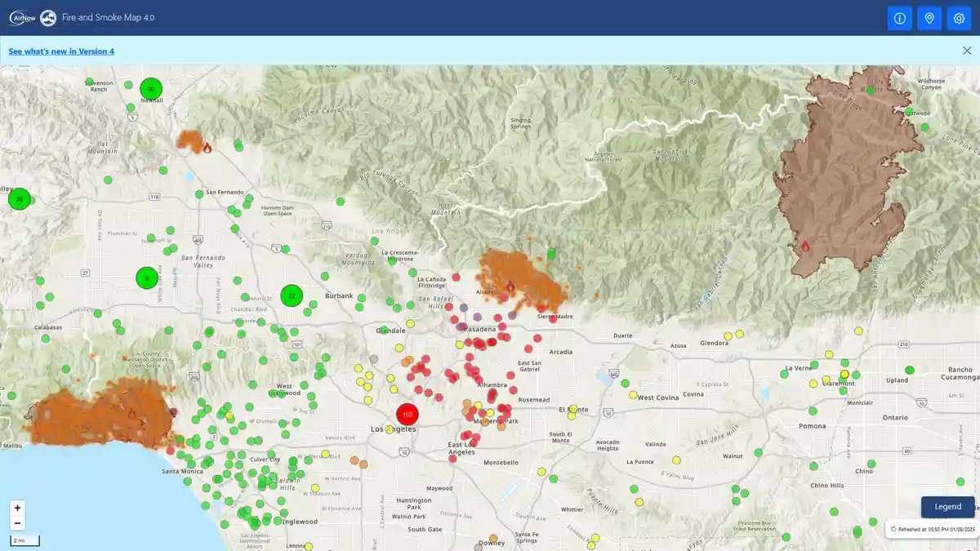Select the green sensor beside San Fernando label
Image resolution: width=980 pixels, height=551 pixels.
199,194
